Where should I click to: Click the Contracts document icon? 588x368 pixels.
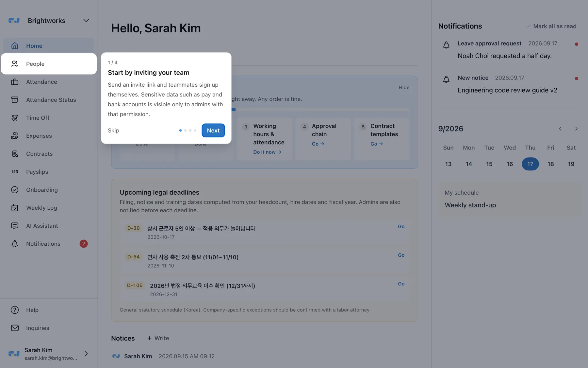point(15,154)
